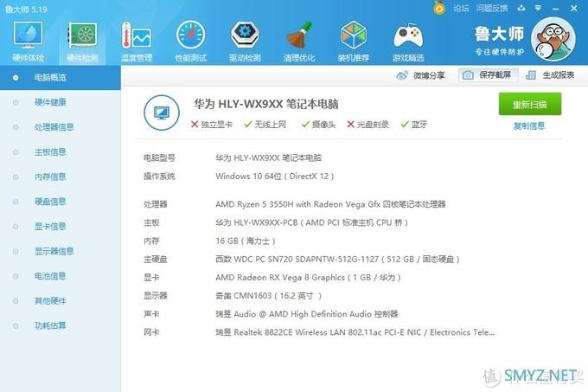
Task: Open the title bar dropdown menu arrow
Action: (x=538, y=8)
